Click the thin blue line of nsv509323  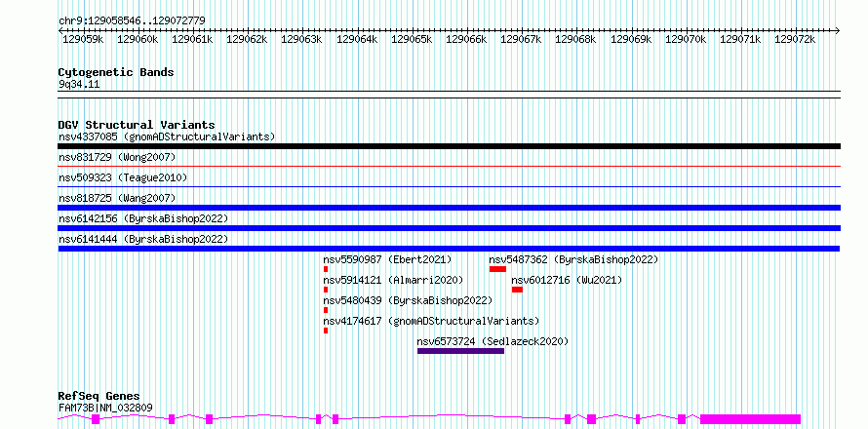[450, 186]
